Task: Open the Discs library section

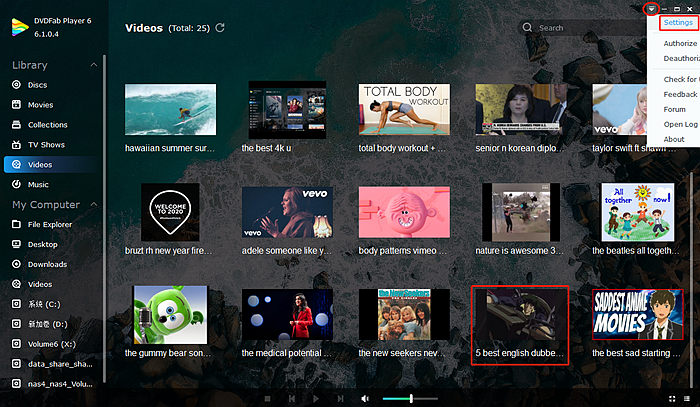Action: click(38, 85)
